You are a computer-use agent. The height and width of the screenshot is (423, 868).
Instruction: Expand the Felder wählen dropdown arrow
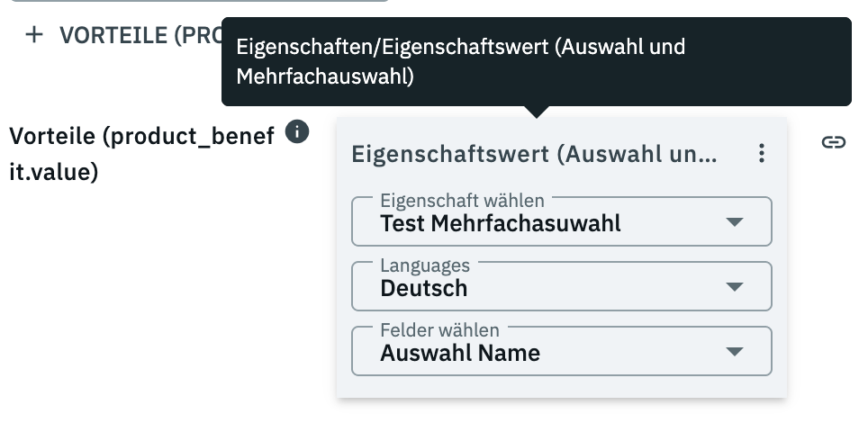point(735,352)
